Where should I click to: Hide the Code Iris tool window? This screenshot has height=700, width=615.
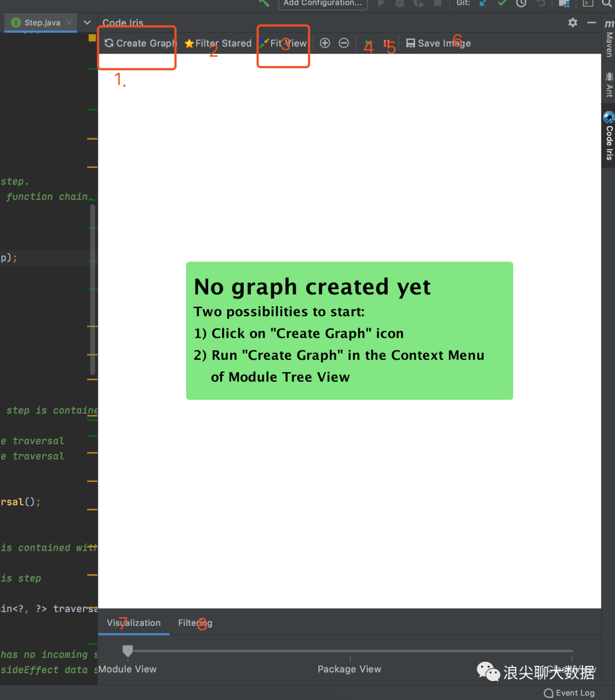click(x=592, y=23)
